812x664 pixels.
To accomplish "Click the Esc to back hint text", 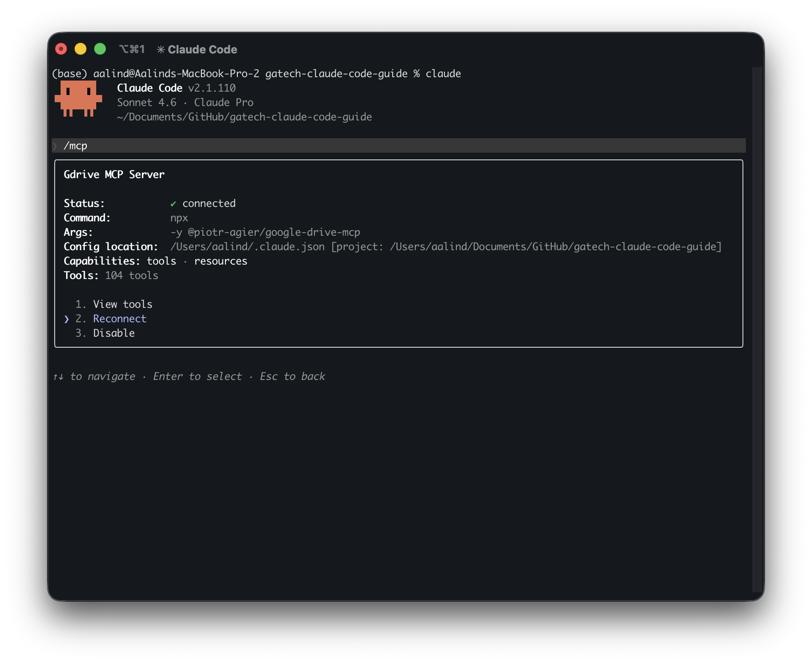I will click(292, 376).
